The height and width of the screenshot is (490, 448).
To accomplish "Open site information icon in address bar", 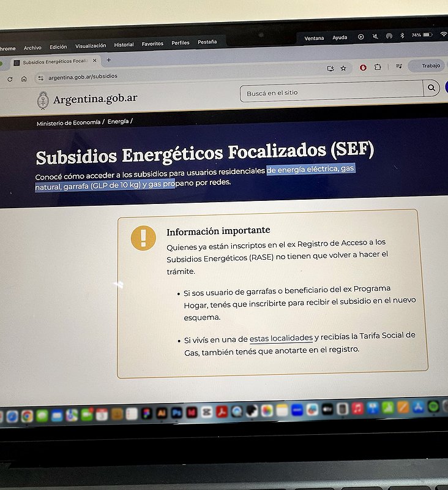I will [x=41, y=78].
